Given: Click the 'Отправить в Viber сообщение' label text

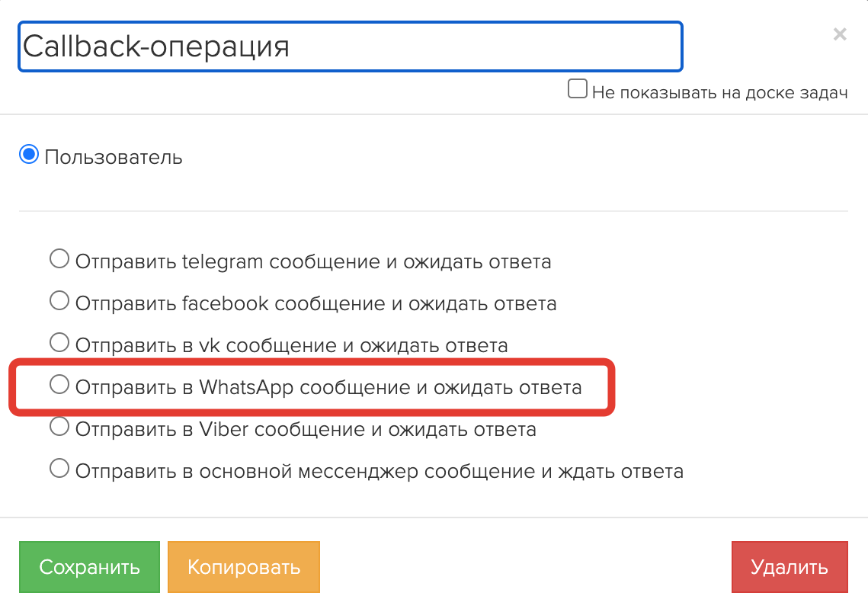Looking at the screenshot, I should (305, 430).
